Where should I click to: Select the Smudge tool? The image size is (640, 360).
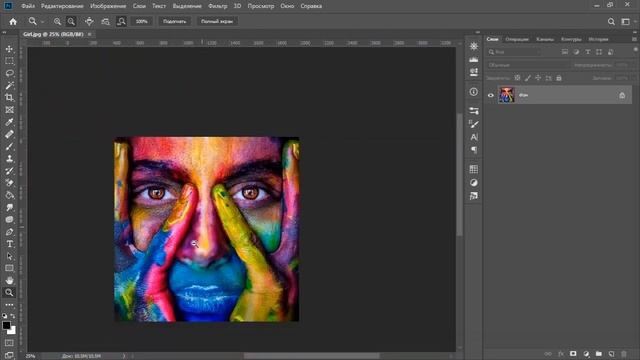coord(9,207)
